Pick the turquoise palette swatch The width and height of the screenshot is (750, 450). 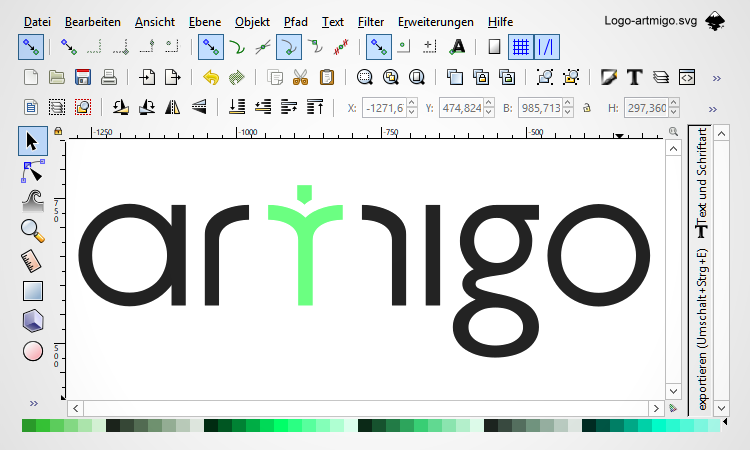[x=658, y=425]
